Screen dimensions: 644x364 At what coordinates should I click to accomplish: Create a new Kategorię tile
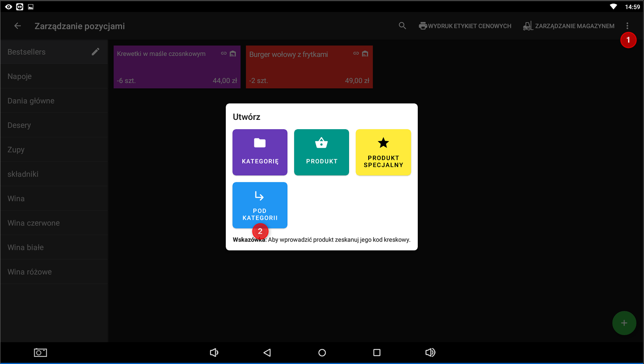260,152
